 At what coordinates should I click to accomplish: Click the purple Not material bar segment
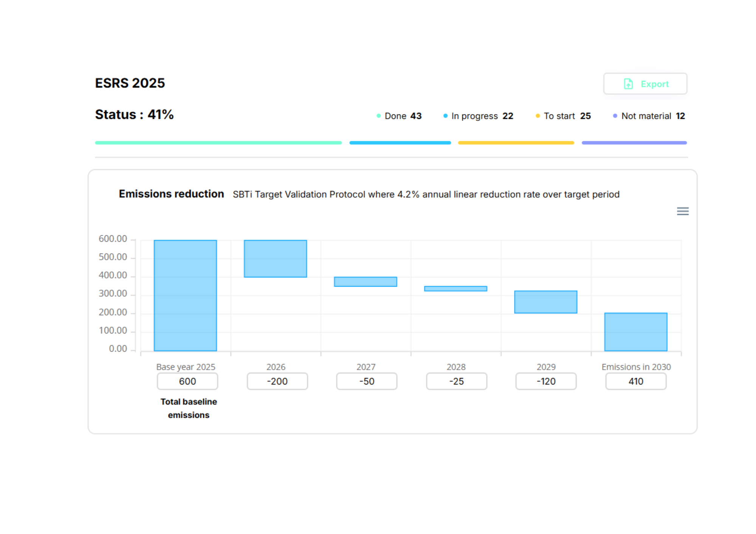tap(634, 143)
